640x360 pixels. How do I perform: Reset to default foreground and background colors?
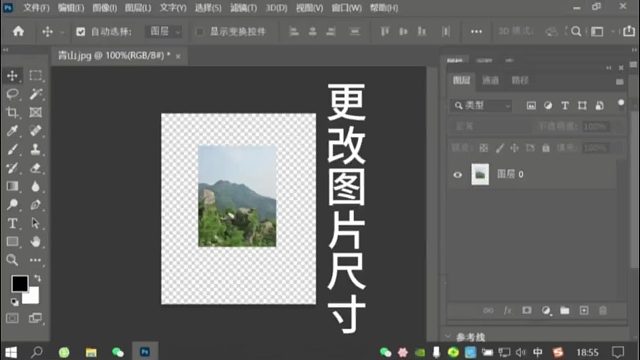point(15,302)
